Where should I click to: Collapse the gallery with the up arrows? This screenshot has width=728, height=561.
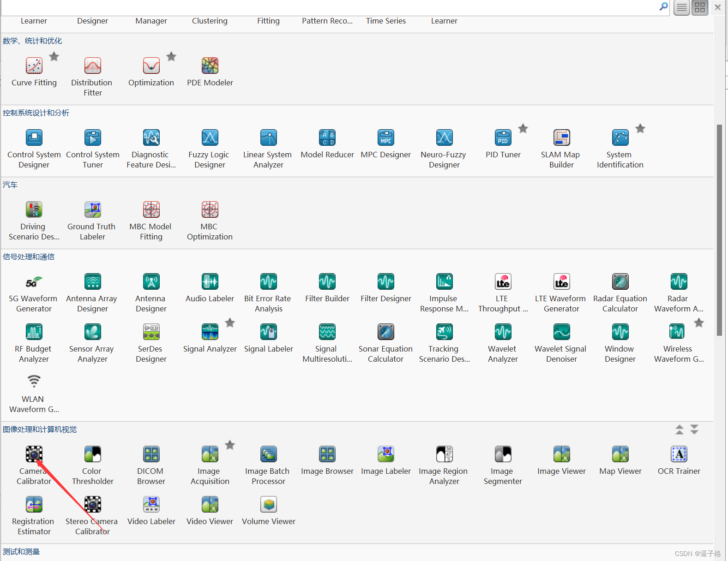click(x=680, y=430)
